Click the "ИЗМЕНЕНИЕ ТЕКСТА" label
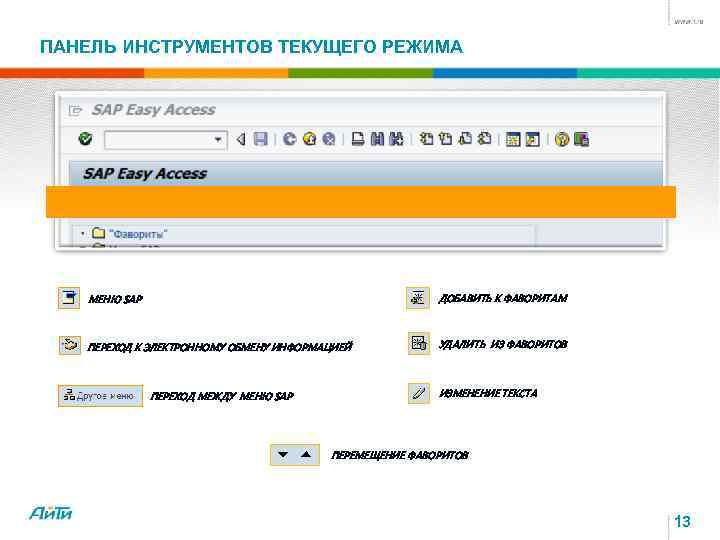The width and height of the screenshot is (720, 540). point(489,393)
